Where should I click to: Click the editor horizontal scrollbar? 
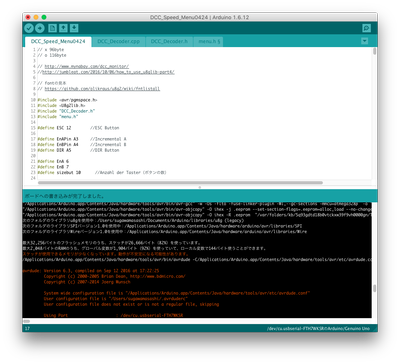pos(180,183)
